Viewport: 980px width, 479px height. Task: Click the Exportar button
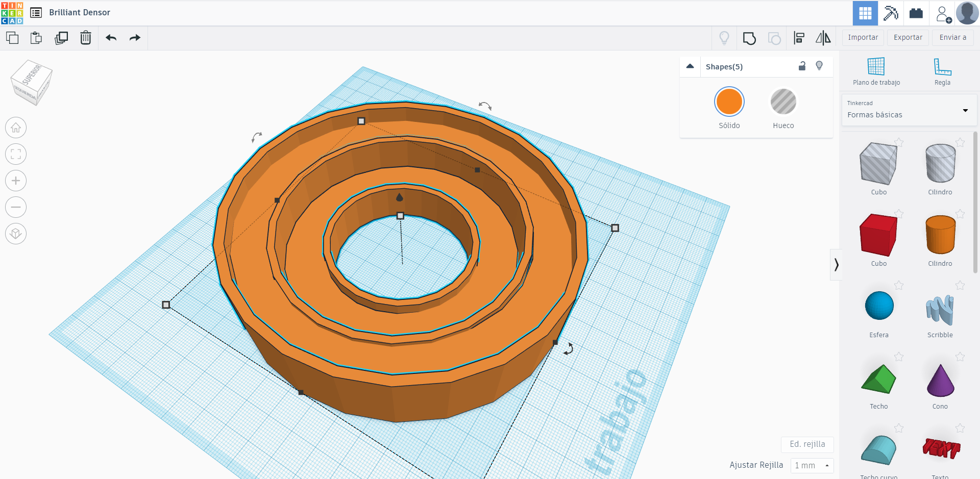pos(908,38)
